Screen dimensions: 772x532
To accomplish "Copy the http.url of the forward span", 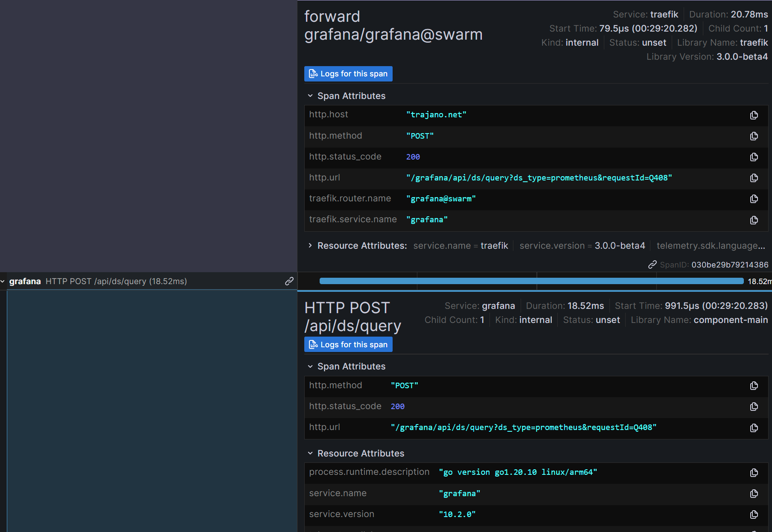I will click(754, 178).
